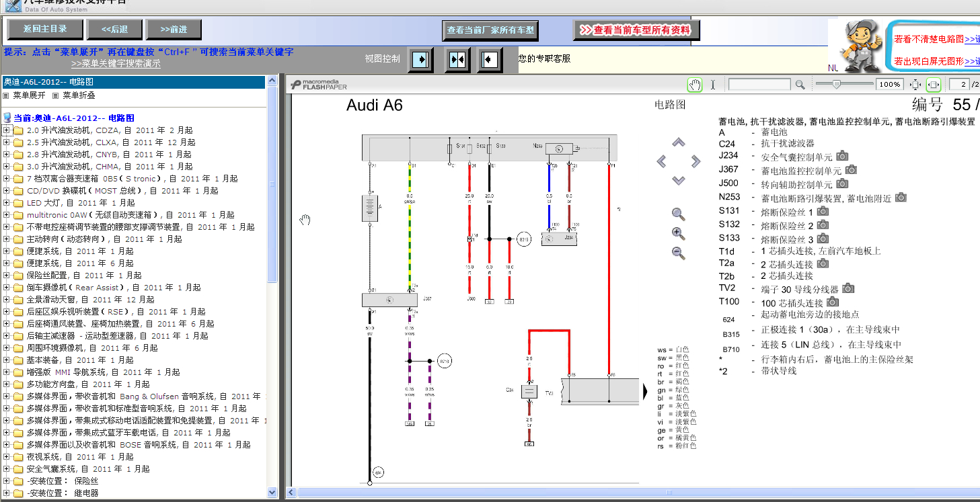Click the fit-to-page icon next to zoom percentage

pyautogui.click(x=915, y=85)
